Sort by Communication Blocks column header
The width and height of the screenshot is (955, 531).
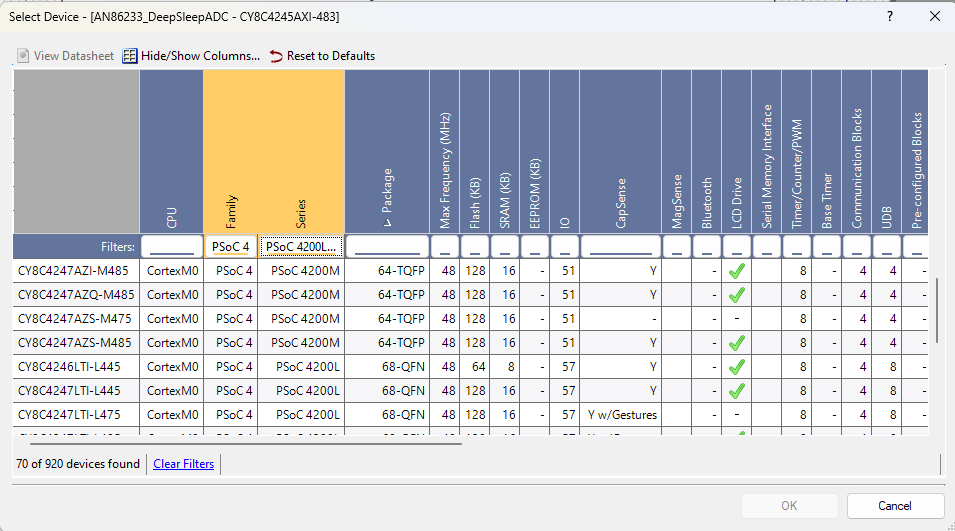point(857,152)
